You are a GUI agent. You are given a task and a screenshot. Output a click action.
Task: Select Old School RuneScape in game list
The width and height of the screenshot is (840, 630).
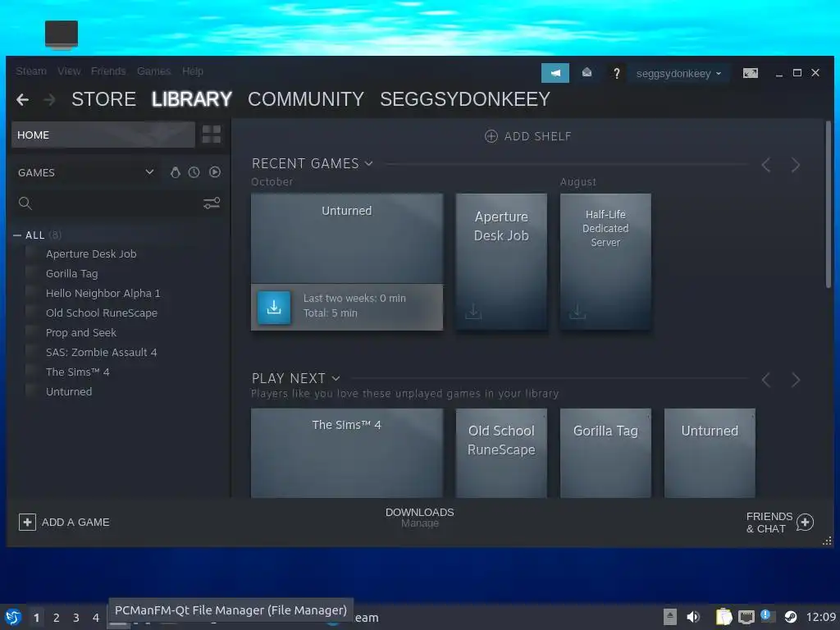pyautogui.click(x=102, y=313)
